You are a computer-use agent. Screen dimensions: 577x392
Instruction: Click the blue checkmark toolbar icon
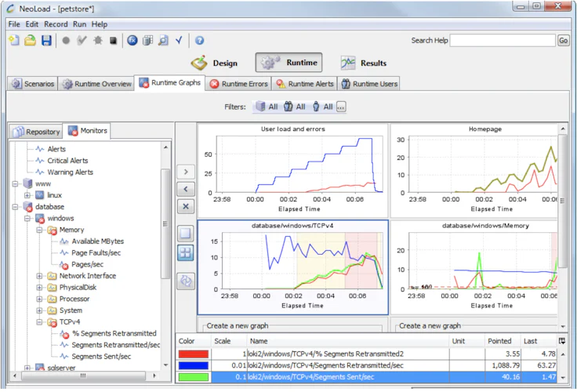(179, 40)
